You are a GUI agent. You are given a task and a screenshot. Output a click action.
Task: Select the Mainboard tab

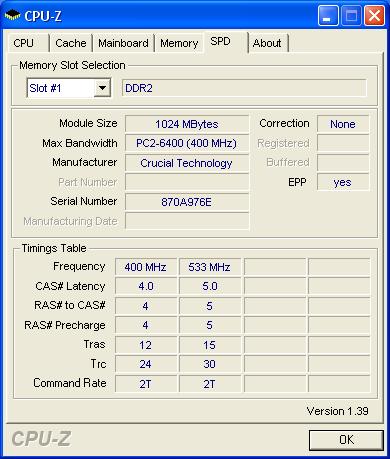pos(123,43)
